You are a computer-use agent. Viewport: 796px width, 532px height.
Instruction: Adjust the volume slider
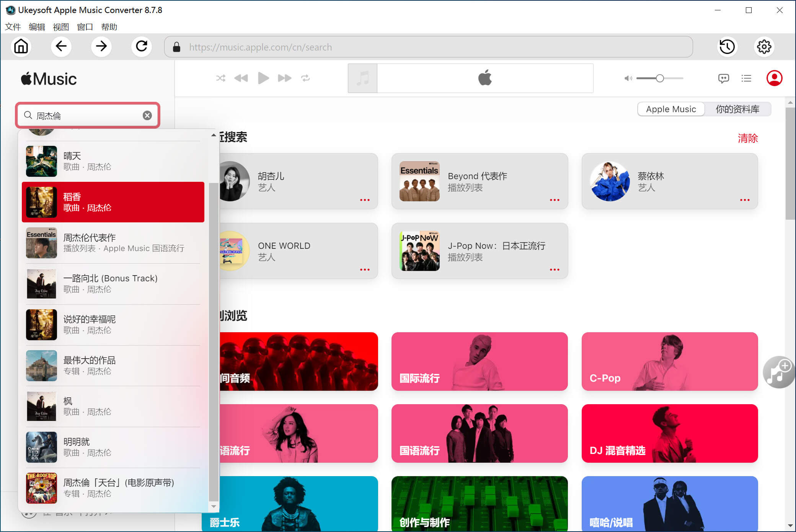(x=659, y=78)
